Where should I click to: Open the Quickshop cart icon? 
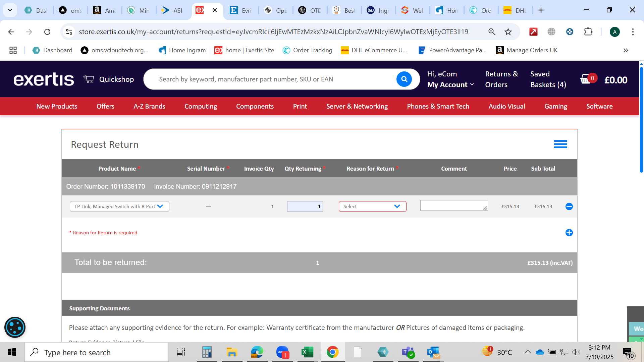click(x=89, y=79)
